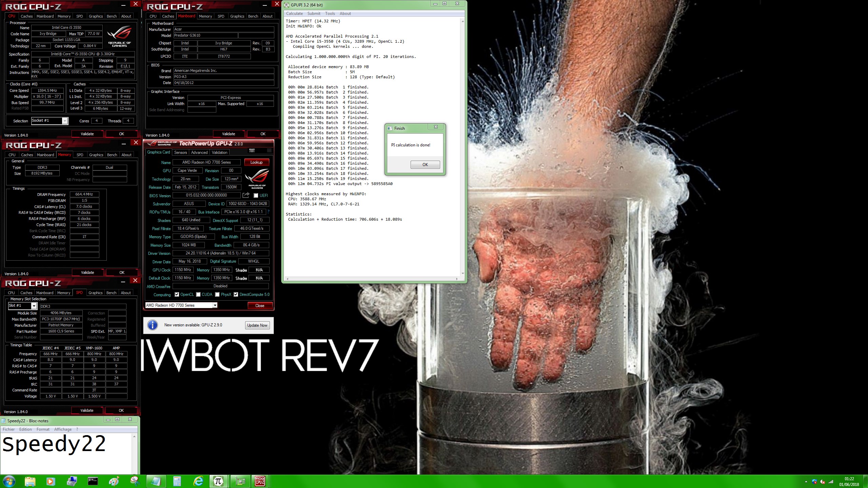Screen dimensions: 868x488
Task: Click the blue info icon in the GPU-Z update notice
Action: coord(153,325)
